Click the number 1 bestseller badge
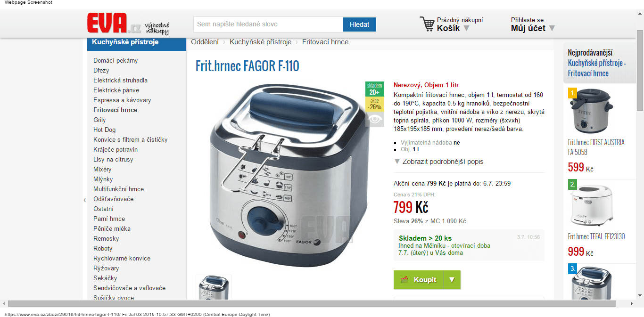This screenshot has width=644, height=317. coord(572,93)
